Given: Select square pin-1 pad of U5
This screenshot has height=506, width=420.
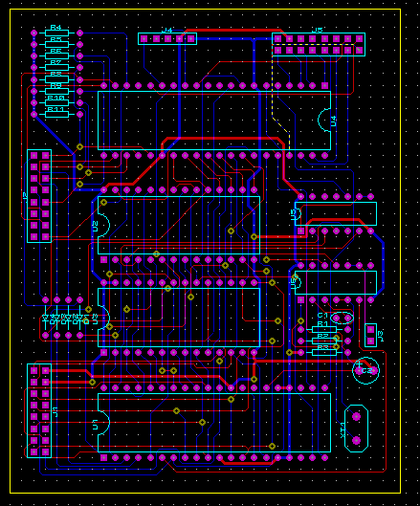Looking at the screenshot, I should point(300,231).
